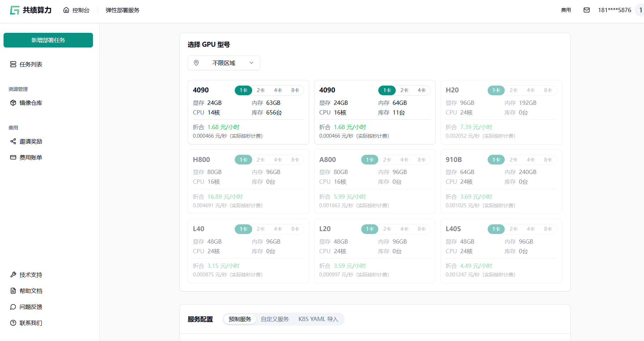Click the 邀请奖励 share icon
This screenshot has height=341, width=644.
(x=13, y=141)
